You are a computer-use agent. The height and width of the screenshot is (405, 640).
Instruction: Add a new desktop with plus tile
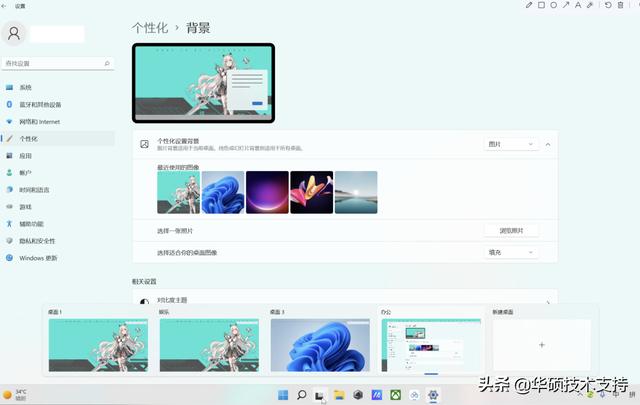[x=542, y=345]
